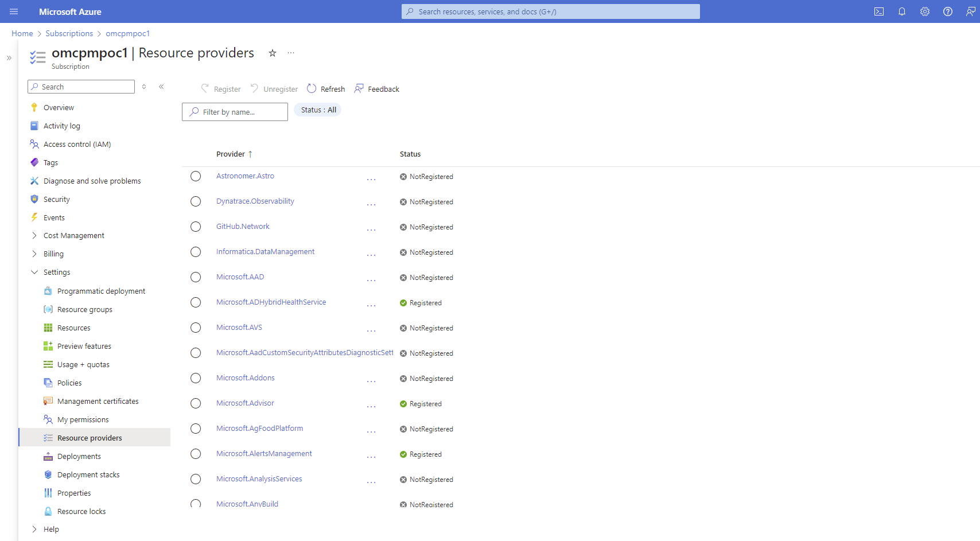Select the Microsoft.AAD radio button

[x=196, y=277]
